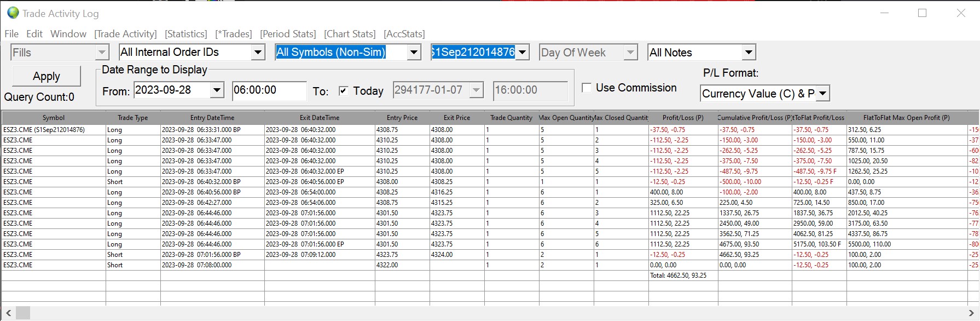This screenshot has width=980, height=321.
Task: Click the Apply button
Action: 47,76
